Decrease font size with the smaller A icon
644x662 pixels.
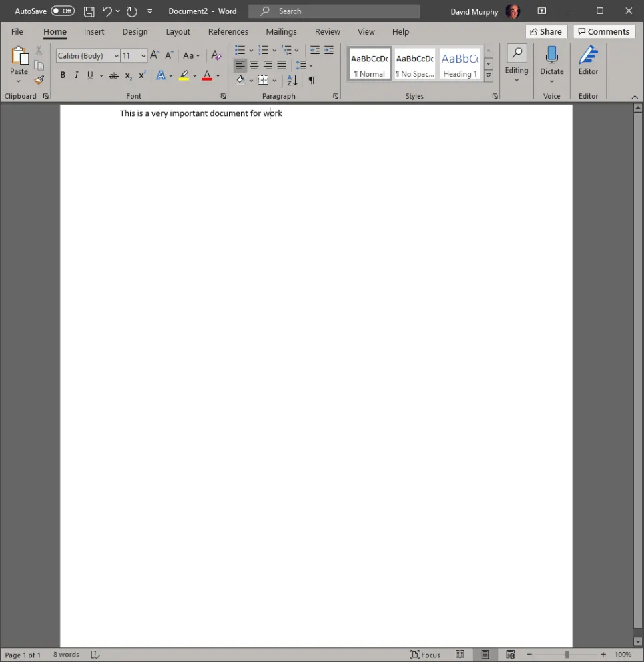[169, 55]
